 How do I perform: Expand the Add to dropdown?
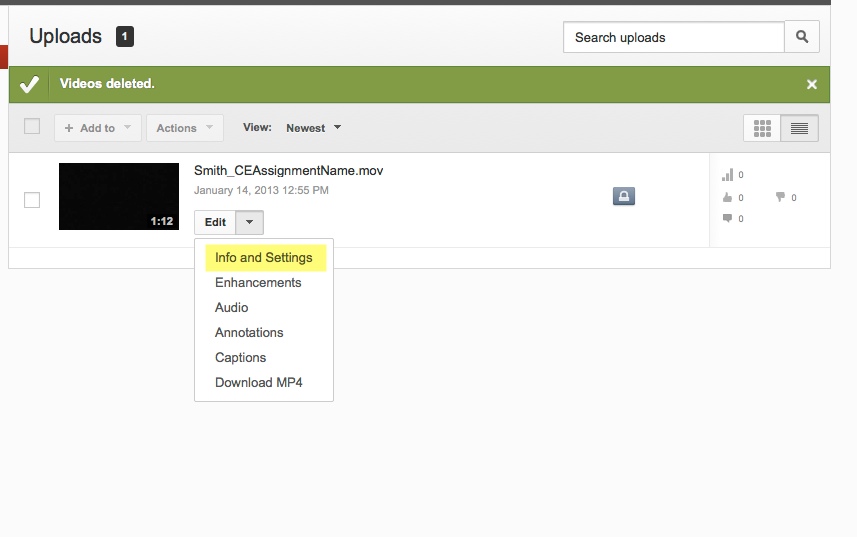coord(97,128)
